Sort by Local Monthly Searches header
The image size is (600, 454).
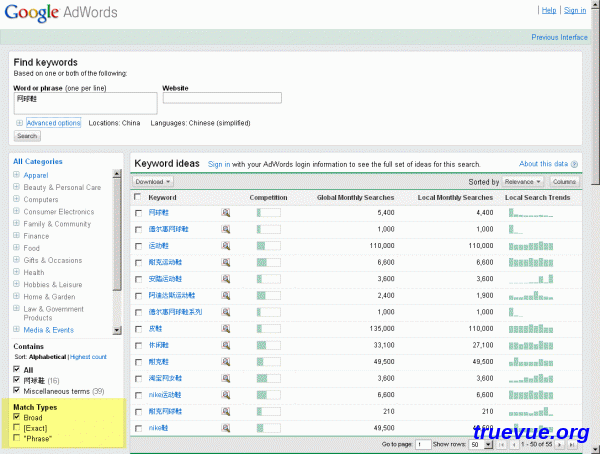click(455, 198)
